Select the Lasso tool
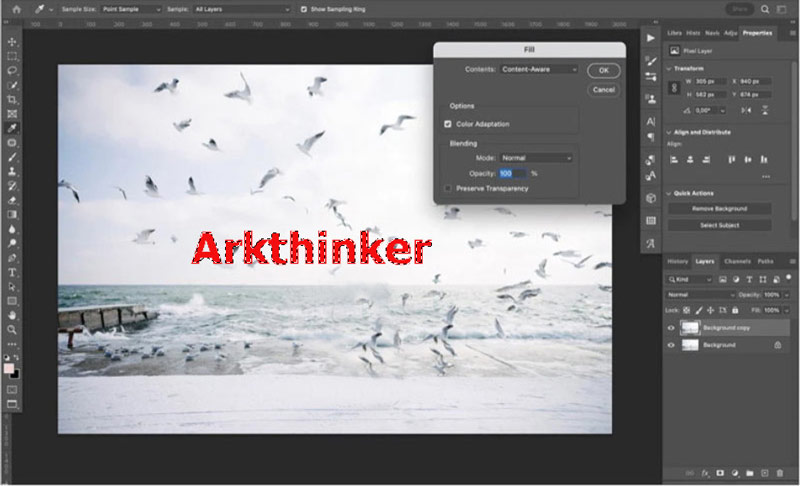This screenshot has width=800, height=486. click(12, 70)
